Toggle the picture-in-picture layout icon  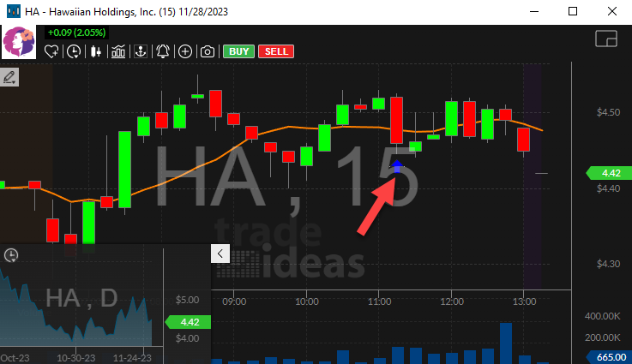coord(606,39)
